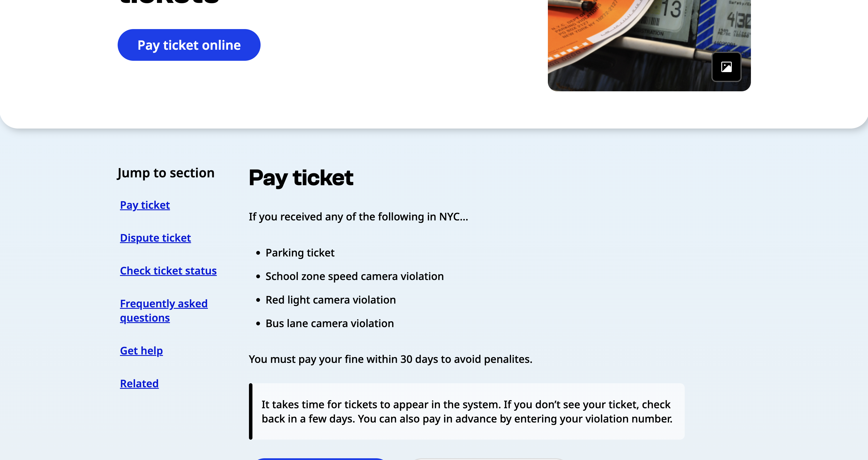
Task: Open the "Related" section link
Action: tap(139, 384)
